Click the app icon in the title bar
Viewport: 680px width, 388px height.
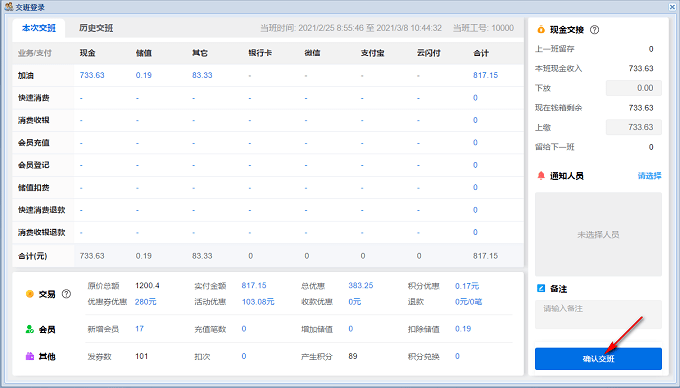coord(9,7)
